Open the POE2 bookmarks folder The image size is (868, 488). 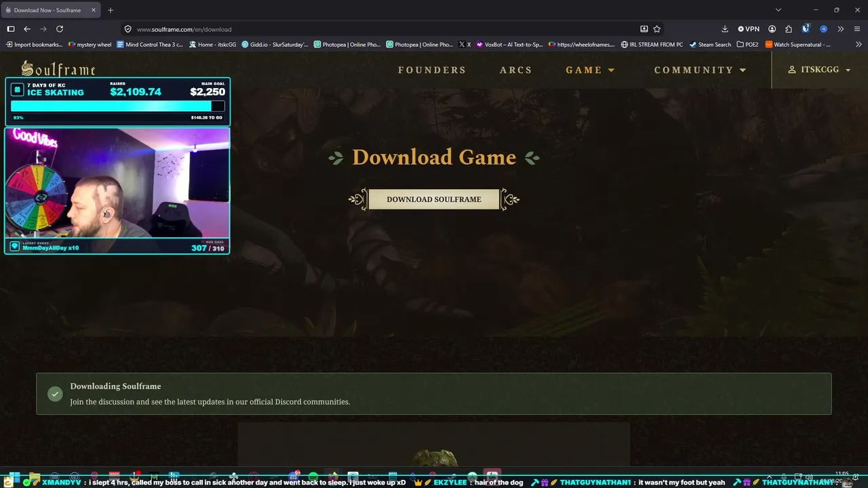748,45
